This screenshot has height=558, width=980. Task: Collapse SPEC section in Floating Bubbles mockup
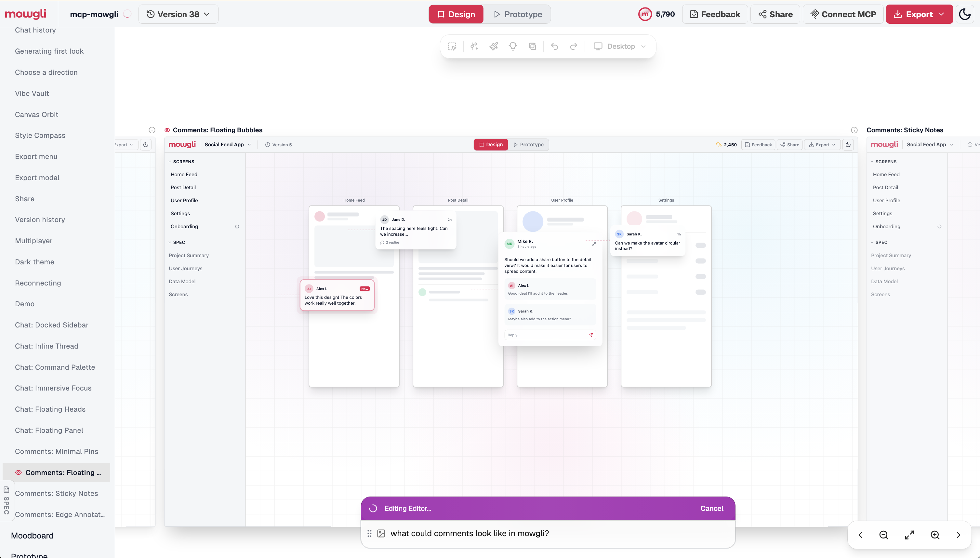177,242
